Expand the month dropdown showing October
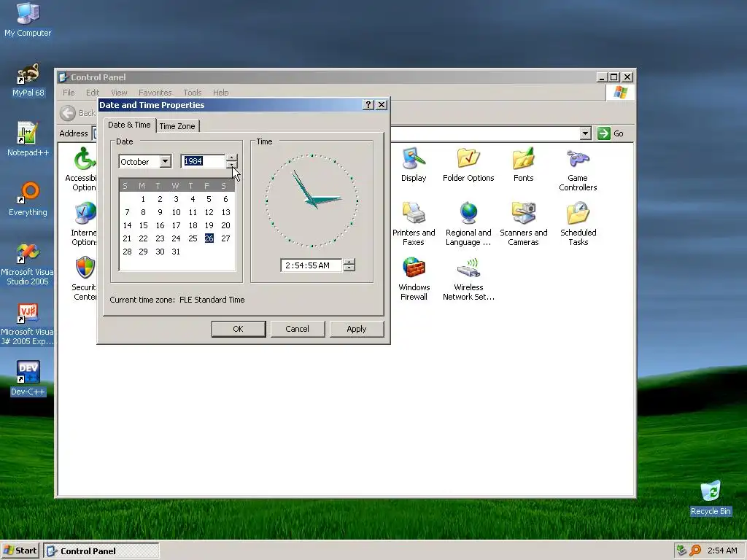 click(x=166, y=161)
